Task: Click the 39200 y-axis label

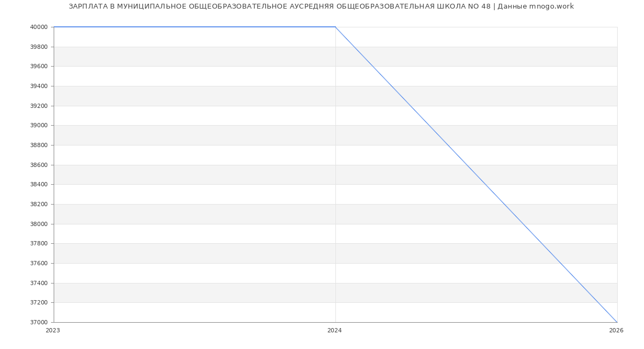Action: [x=39, y=106]
